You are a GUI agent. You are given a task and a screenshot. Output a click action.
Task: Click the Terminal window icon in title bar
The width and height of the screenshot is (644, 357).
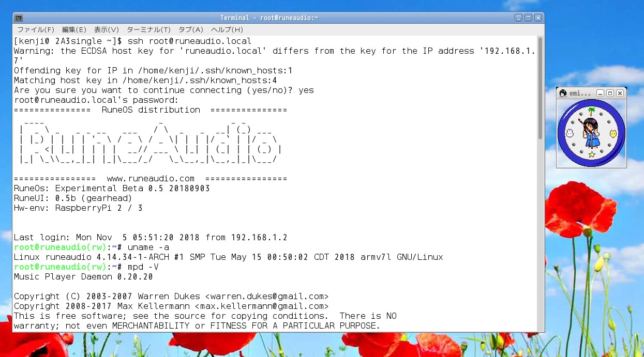18,18
